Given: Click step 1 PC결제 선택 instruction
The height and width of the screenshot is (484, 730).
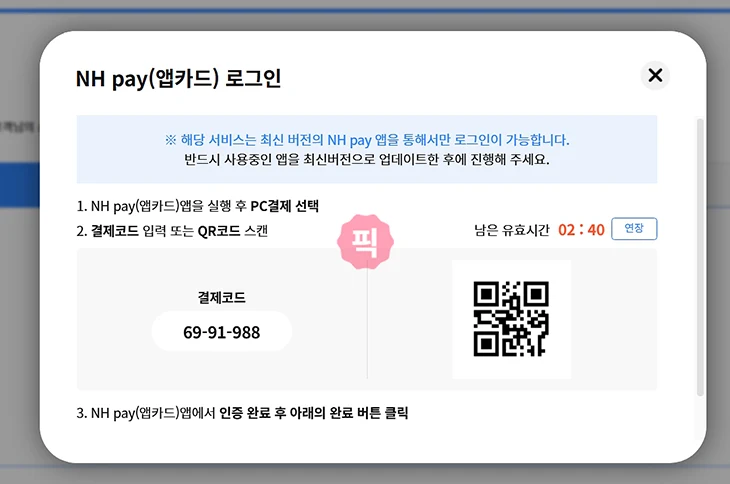Looking at the screenshot, I should click(197, 207).
